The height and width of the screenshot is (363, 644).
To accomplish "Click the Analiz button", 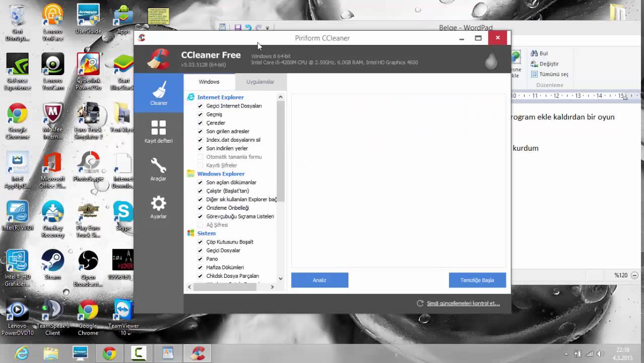I will tap(319, 280).
